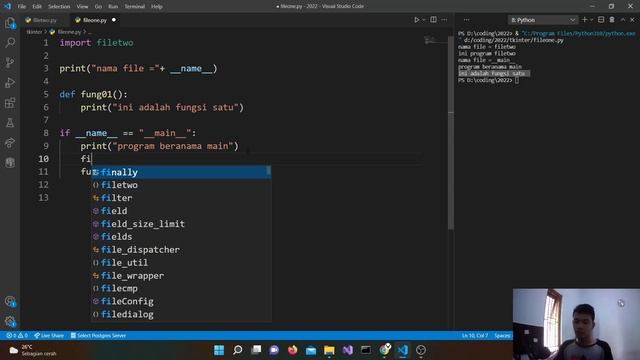The height and width of the screenshot is (360, 640).
Task: Close the terminal panel
Action: coord(633,20)
